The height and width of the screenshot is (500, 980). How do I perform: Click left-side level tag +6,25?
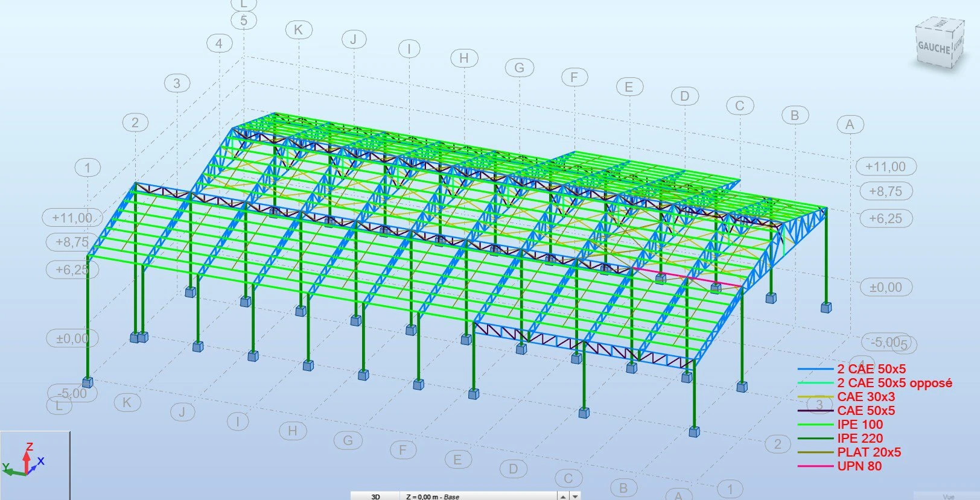(x=72, y=270)
